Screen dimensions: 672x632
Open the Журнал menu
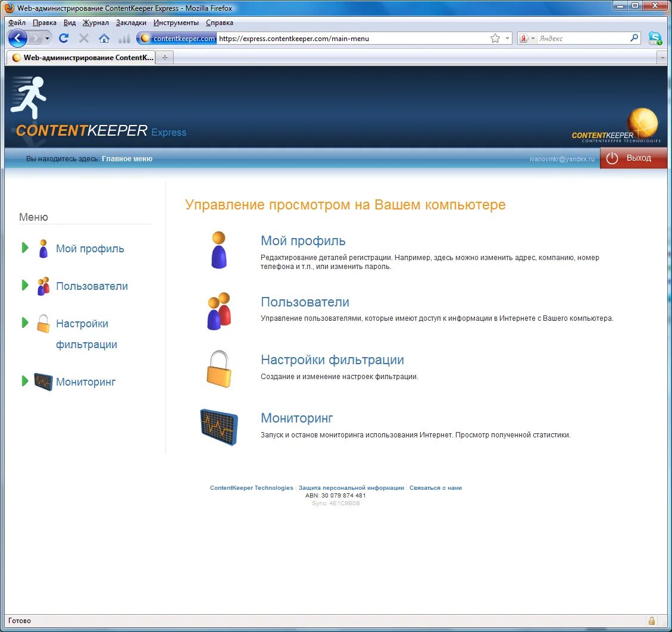[96, 23]
